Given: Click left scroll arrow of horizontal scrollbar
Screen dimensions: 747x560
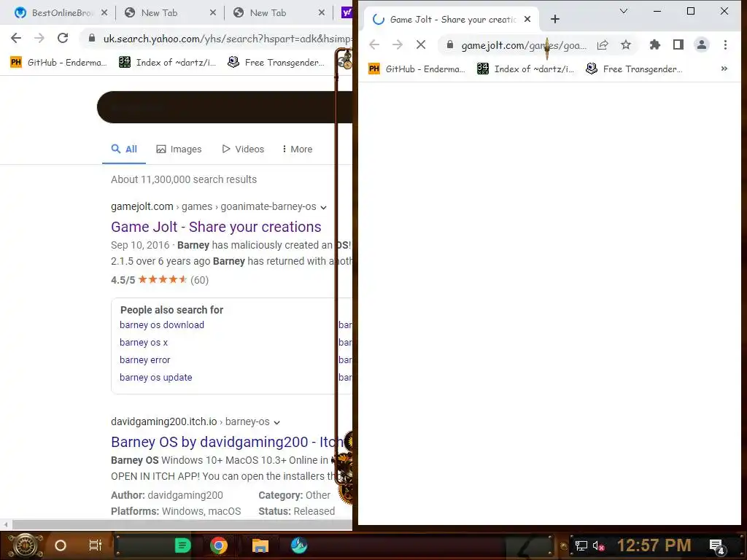Looking at the screenshot, I should click(6, 525).
